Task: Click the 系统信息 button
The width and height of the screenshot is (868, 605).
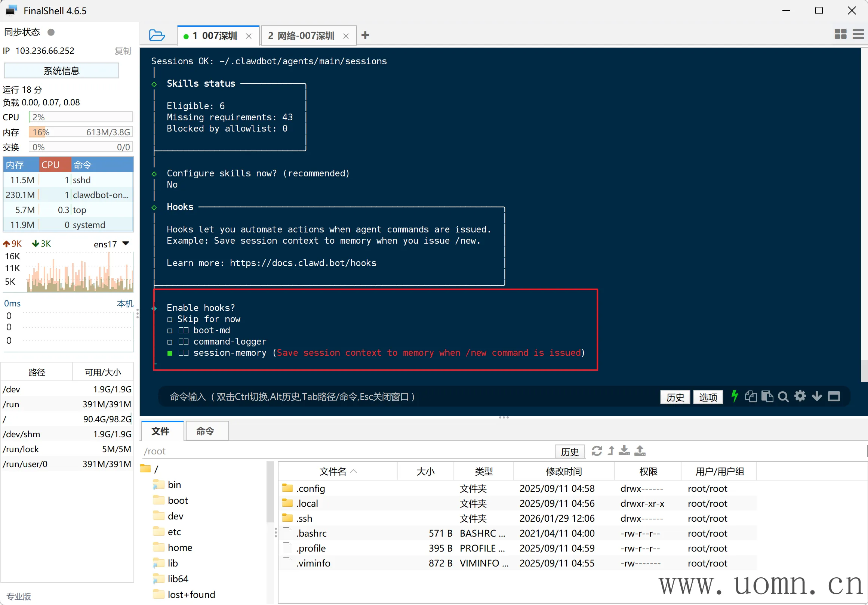Action: click(x=61, y=71)
